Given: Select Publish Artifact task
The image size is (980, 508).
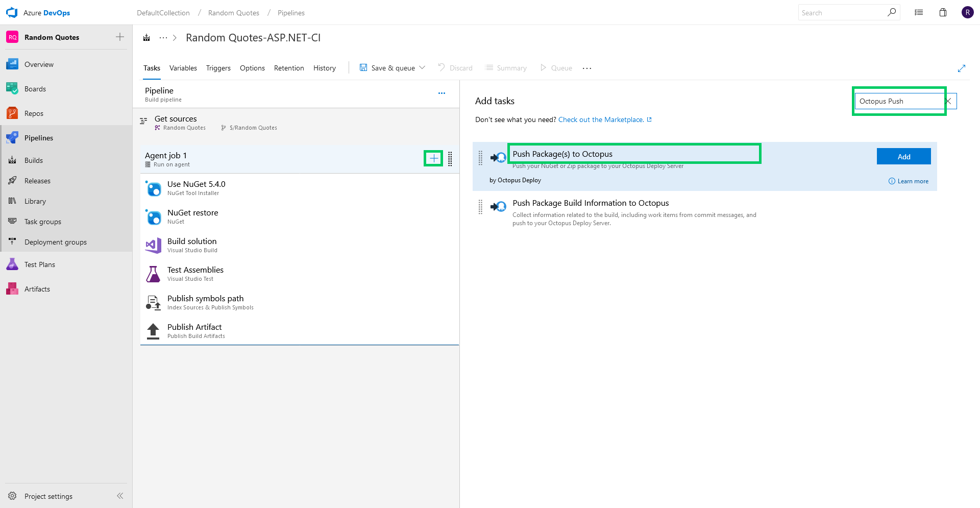Looking at the screenshot, I should 300,331.
